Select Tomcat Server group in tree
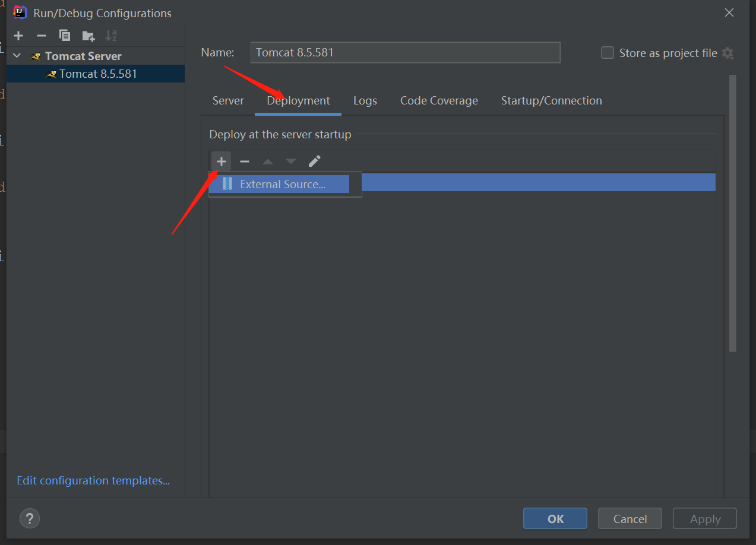The height and width of the screenshot is (545, 756). click(83, 56)
